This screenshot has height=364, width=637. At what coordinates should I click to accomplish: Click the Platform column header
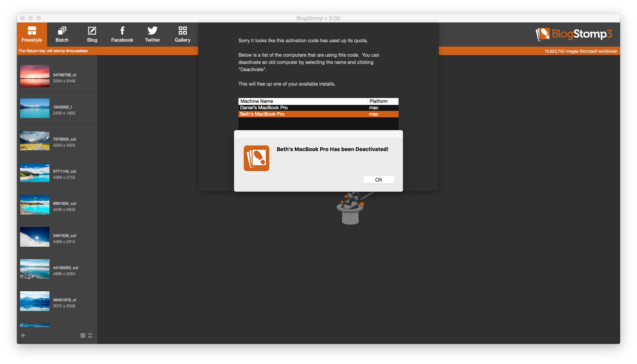383,101
